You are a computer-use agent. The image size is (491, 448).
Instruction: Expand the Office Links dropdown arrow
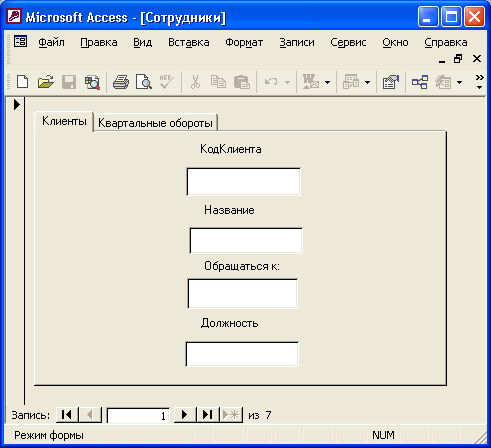point(328,82)
